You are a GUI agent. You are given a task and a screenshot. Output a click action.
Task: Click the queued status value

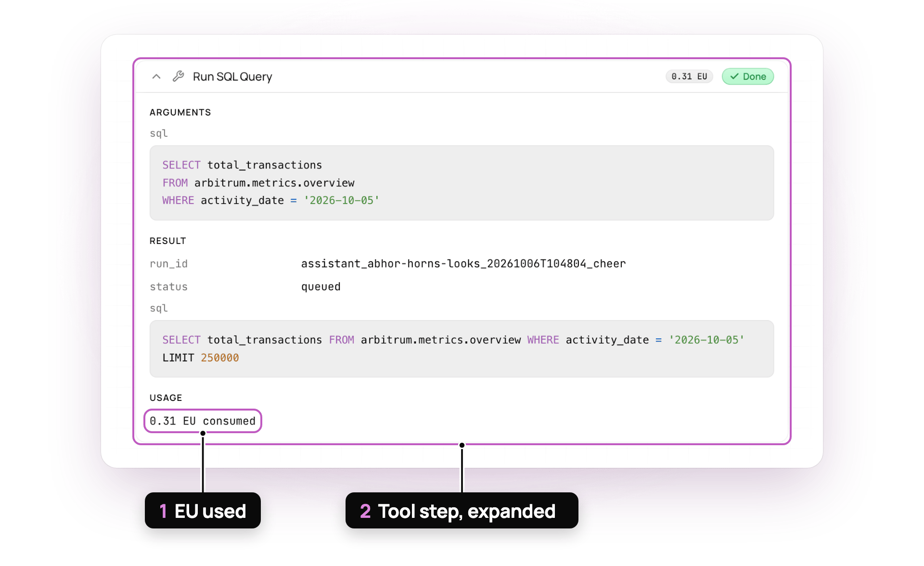coord(321,287)
